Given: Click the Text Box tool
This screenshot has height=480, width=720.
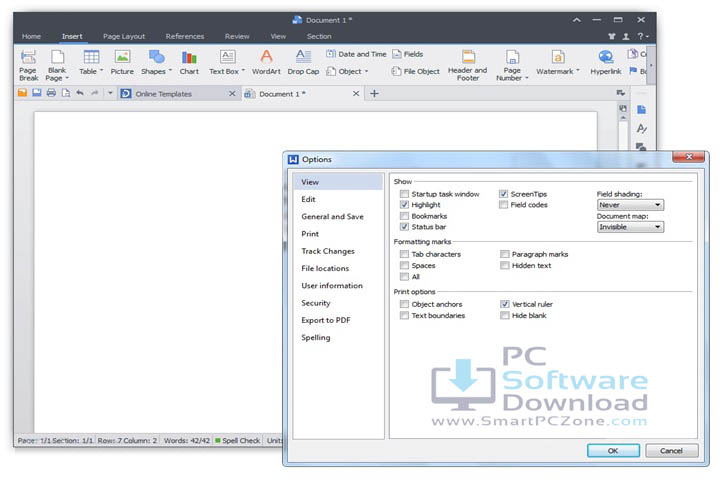Looking at the screenshot, I should point(227,62).
